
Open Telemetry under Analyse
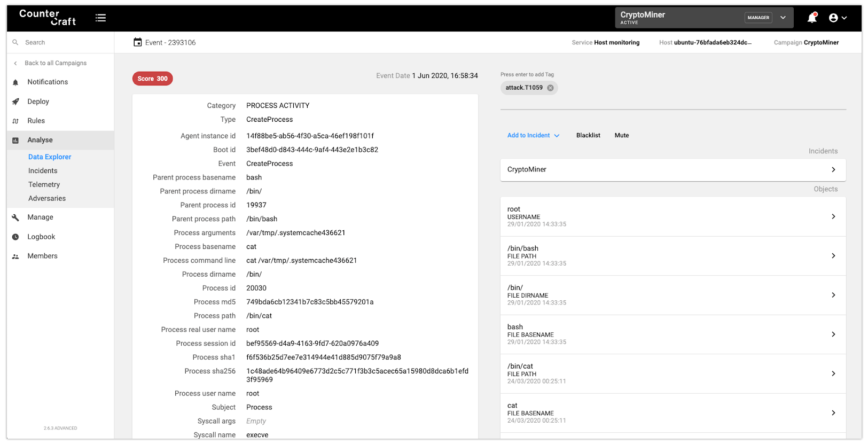pyautogui.click(x=44, y=184)
